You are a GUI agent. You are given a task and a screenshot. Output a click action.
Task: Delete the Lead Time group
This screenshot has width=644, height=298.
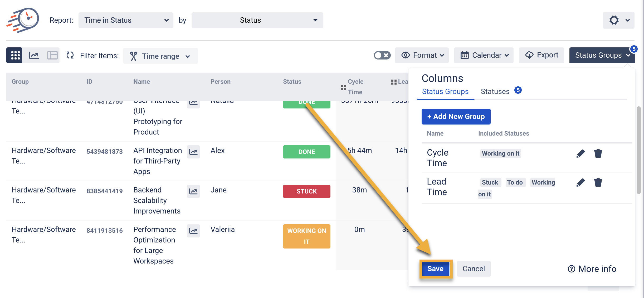[x=598, y=182]
